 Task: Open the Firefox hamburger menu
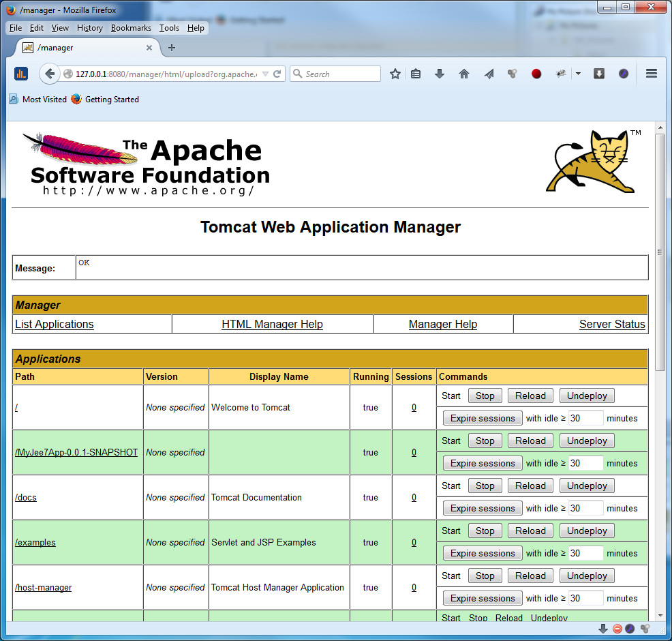pos(651,74)
